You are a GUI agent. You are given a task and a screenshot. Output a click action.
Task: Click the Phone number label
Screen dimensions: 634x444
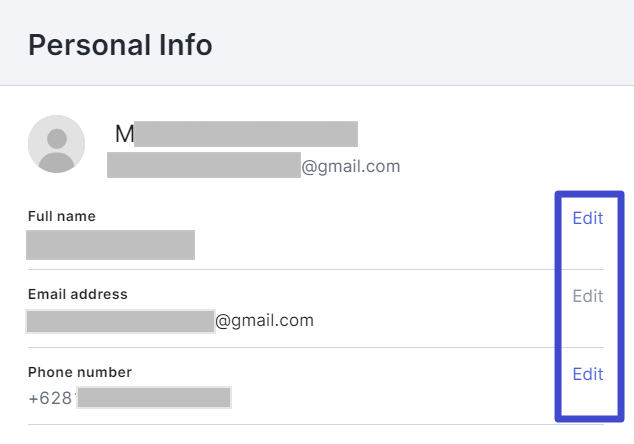pos(80,372)
